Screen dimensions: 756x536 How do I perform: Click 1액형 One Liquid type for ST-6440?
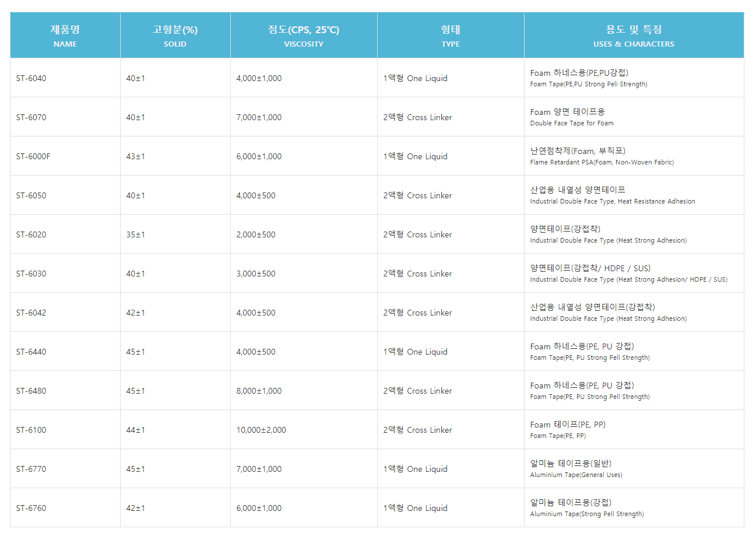[416, 352]
